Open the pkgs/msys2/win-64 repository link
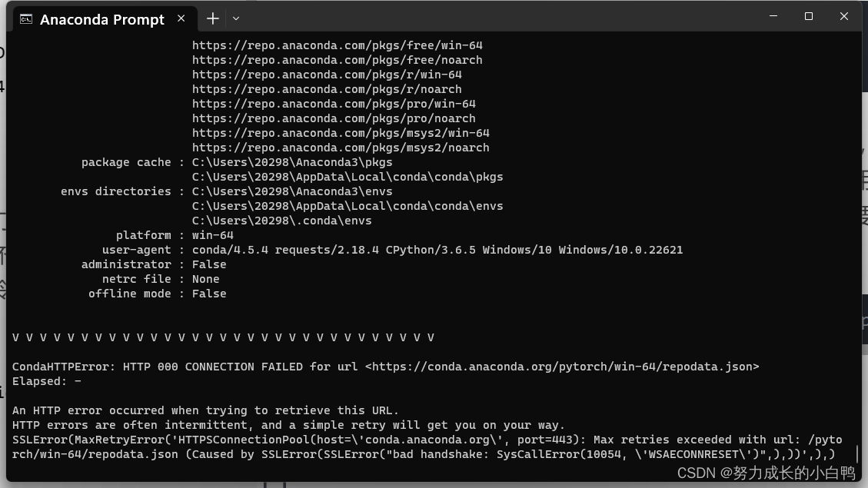 (341, 133)
